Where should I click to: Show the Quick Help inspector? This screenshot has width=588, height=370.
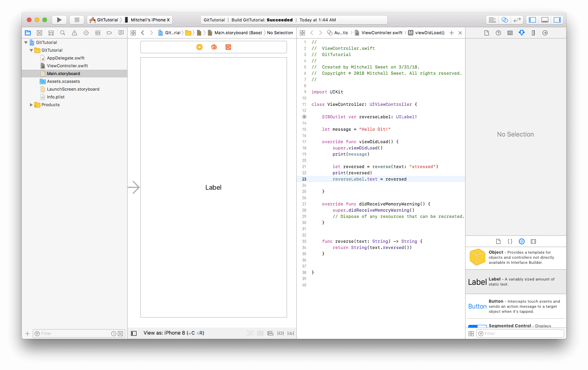(x=498, y=33)
